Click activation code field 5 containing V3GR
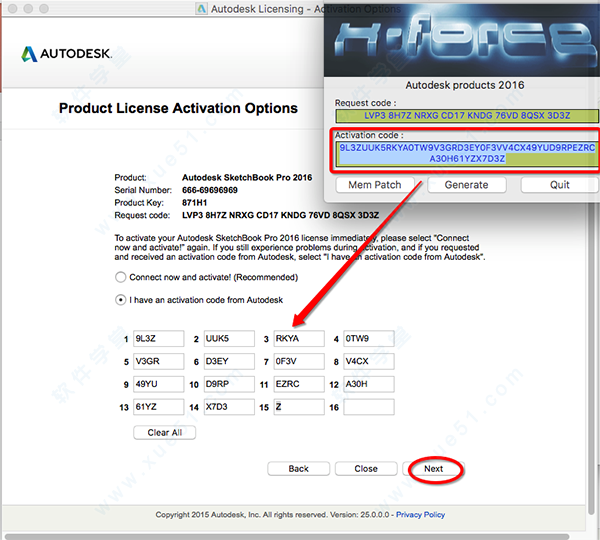The image size is (600, 540). click(x=158, y=361)
